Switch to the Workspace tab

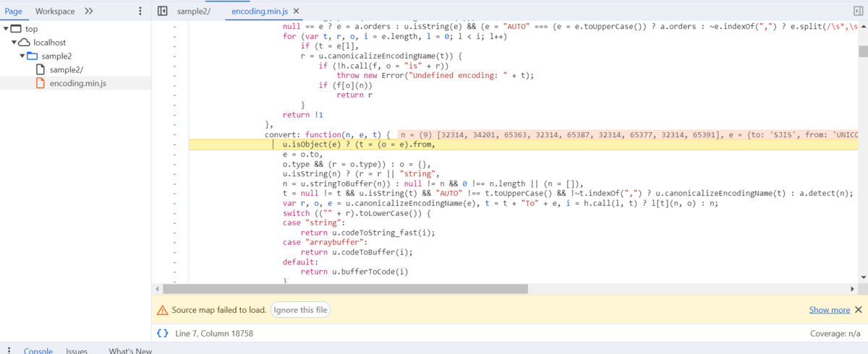(x=55, y=11)
